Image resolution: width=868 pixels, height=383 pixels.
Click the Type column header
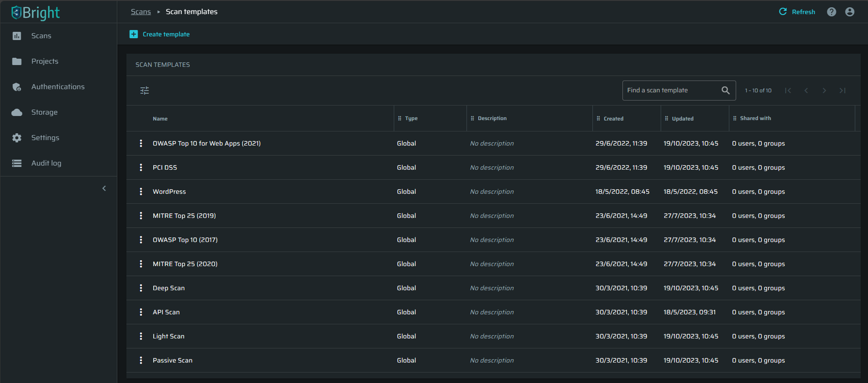tap(411, 118)
